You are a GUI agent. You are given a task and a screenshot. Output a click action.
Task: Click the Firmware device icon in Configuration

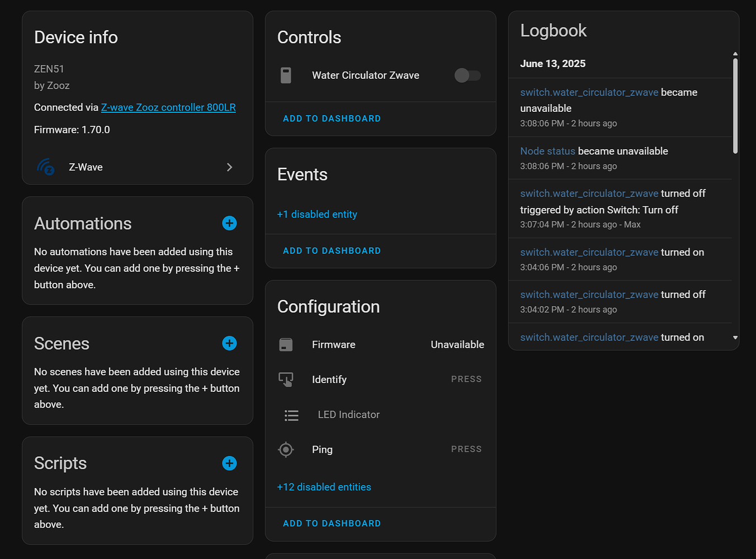tap(286, 345)
